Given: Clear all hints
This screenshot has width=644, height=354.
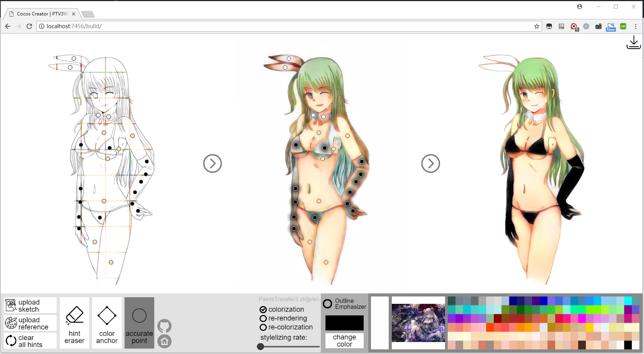Looking at the screenshot, I should tap(30, 341).
